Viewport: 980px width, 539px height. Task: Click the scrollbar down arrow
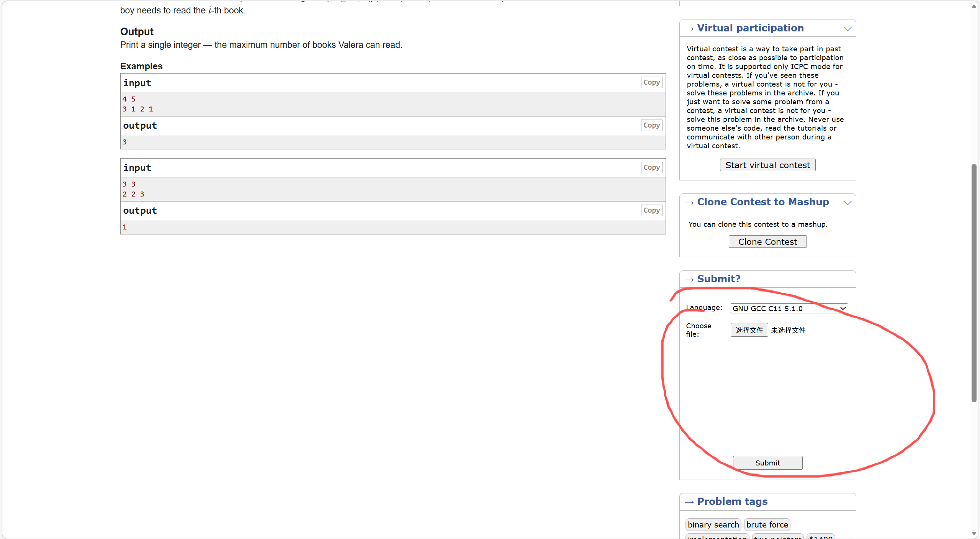click(974, 533)
